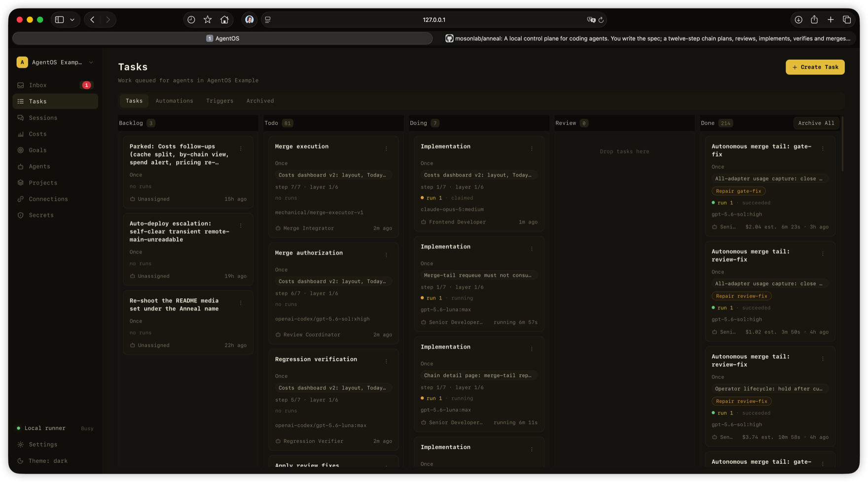Open menu for Autonomous merge tail gate-fix card
The image size is (868, 482).
pyautogui.click(x=823, y=148)
